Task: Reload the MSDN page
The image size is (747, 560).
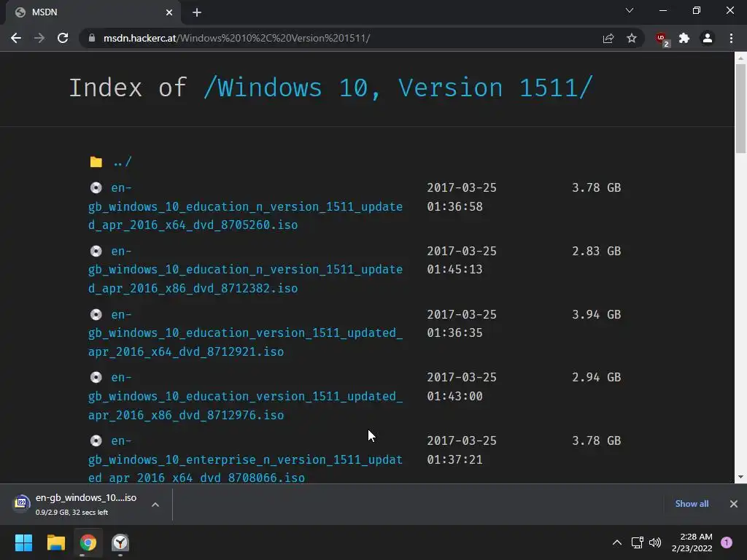Action: (63, 38)
